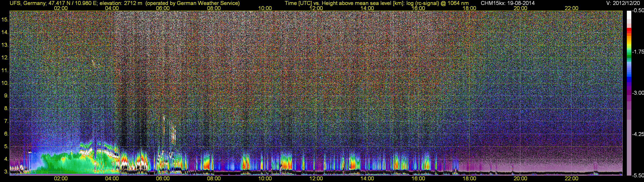Click the -5.50 color scale value
The width and height of the screenshot is (644, 182).
[638, 175]
